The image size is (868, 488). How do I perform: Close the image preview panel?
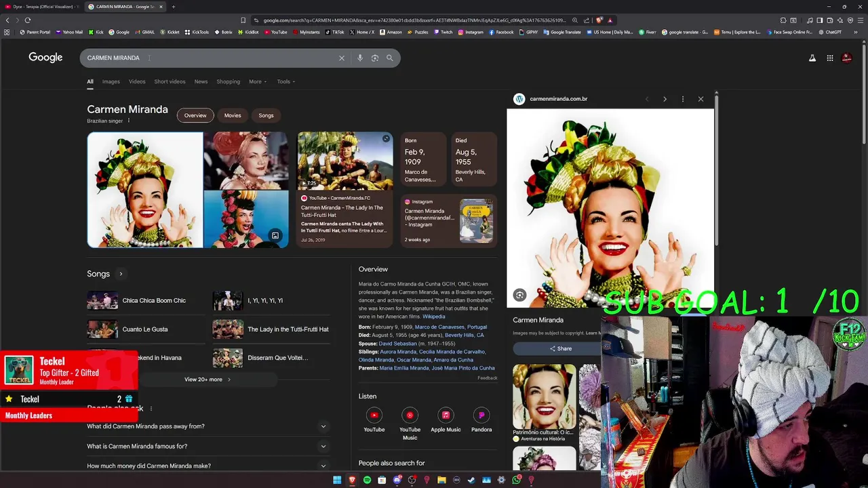(701, 99)
